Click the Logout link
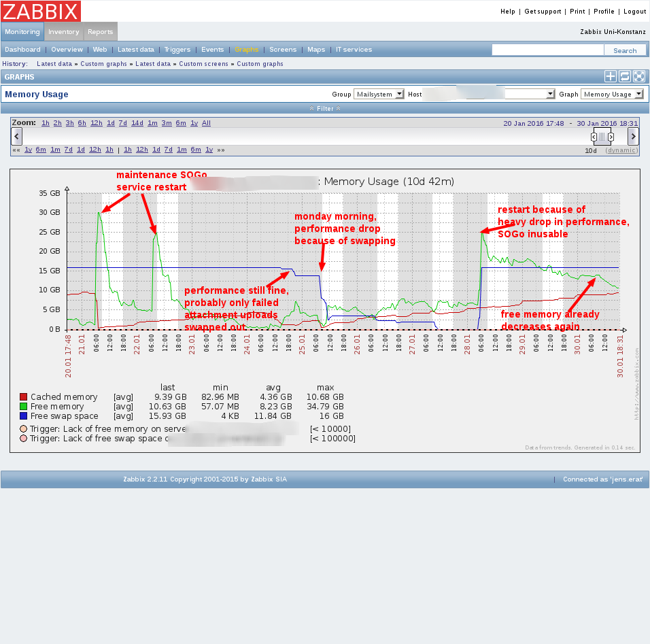The height and width of the screenshot is (644, 650). pyautogui.click(x=634, y=12)
